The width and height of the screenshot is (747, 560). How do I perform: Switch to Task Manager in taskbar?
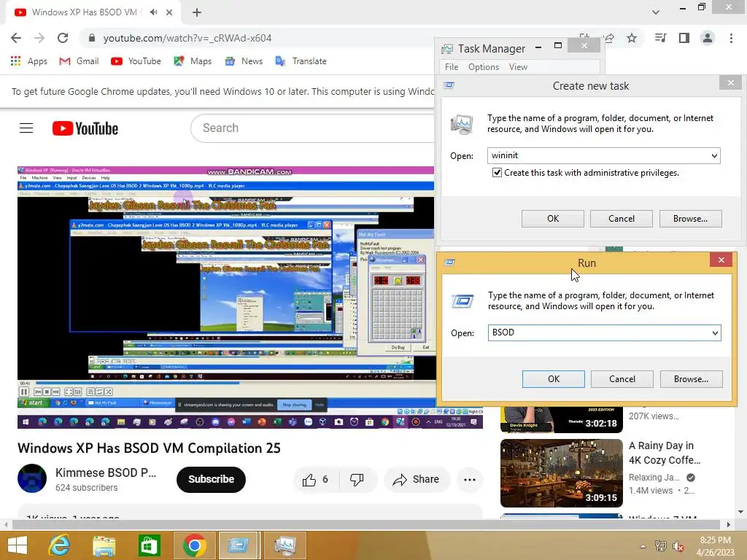[285, 545]
